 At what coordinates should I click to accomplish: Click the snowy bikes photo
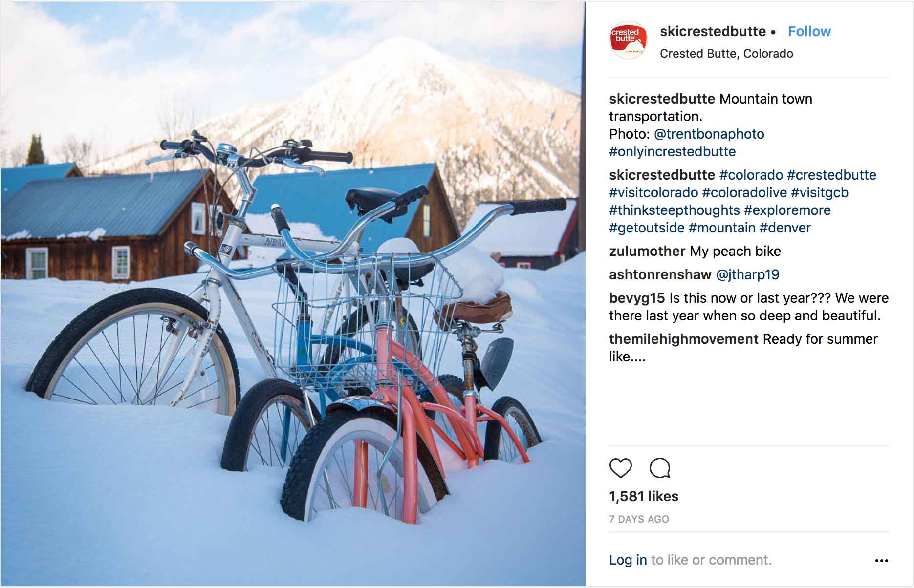[x=293, y=294]
